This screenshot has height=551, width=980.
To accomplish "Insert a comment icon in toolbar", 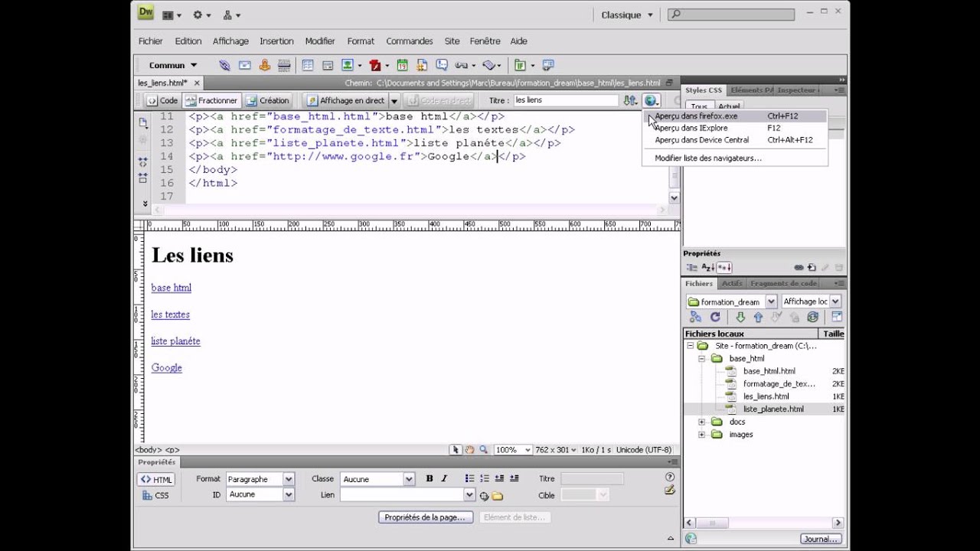I will [x=442, y=65].
